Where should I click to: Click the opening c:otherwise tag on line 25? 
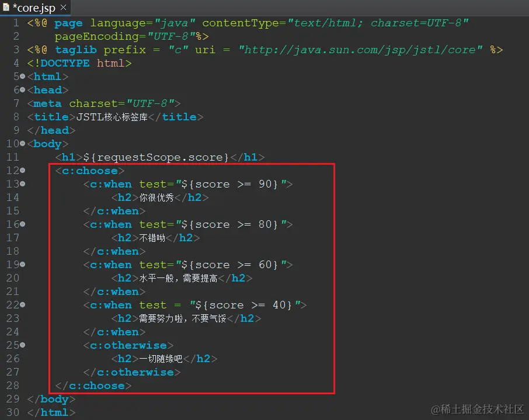(128, 345)
